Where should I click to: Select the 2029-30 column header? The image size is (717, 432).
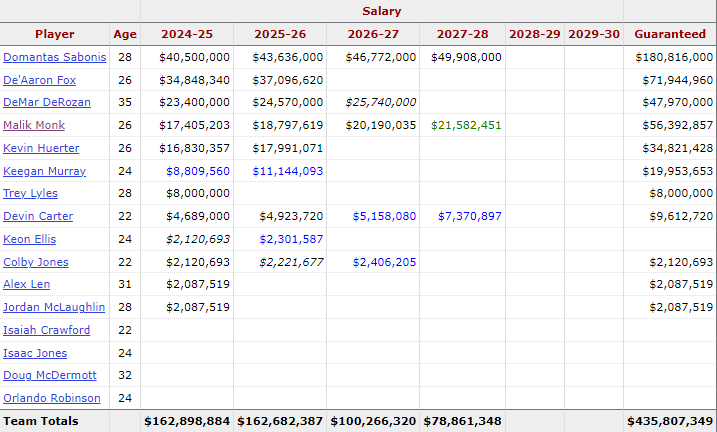click(x=594, y=34)
